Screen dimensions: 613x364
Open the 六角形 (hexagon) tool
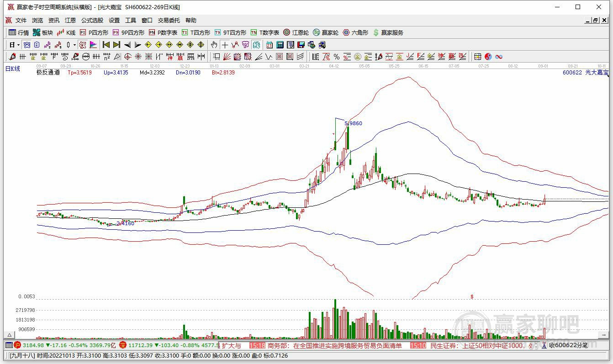click(355, 32)
